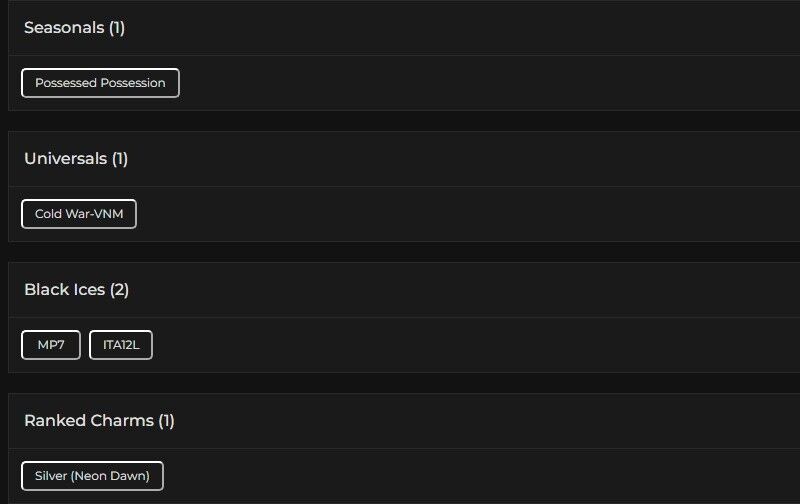Click the Possessed Possession tag
The width and height of the screenshot is (800, 504).
[x=100, y=83]
